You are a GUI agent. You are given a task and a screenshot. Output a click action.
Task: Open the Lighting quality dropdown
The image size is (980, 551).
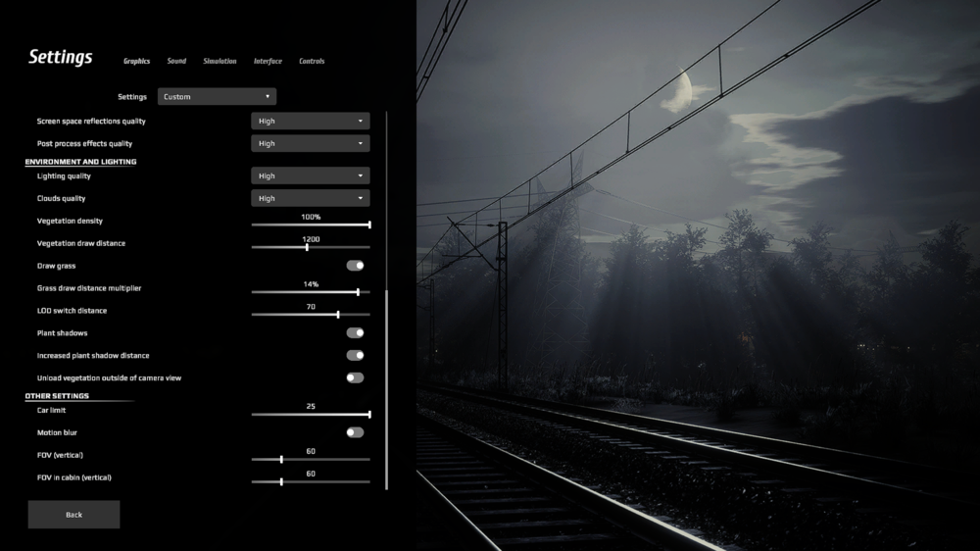coord(310,175)
